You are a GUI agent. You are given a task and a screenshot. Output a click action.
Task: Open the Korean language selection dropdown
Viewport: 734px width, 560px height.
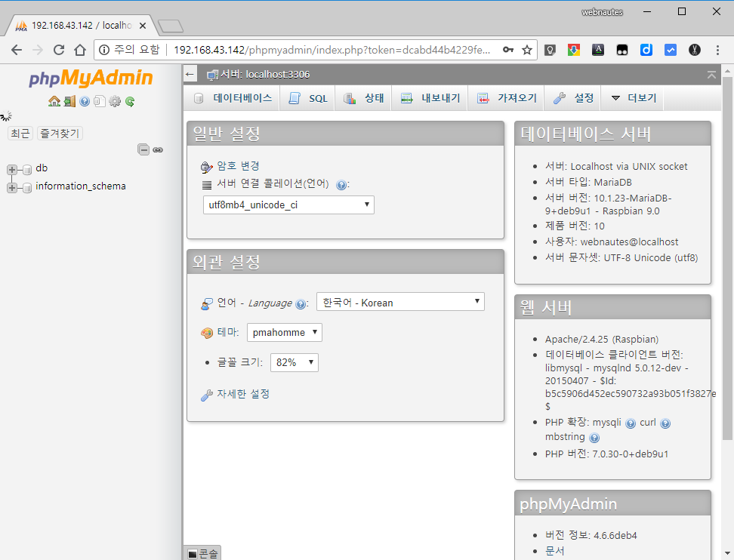click(x=400, y=302)
